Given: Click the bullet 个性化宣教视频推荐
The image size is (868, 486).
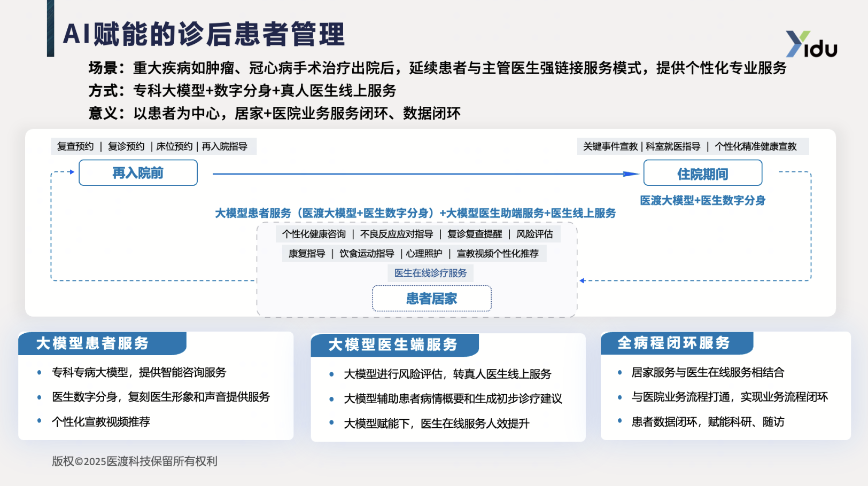Looking at the screenshot, I should pos(101,421).
